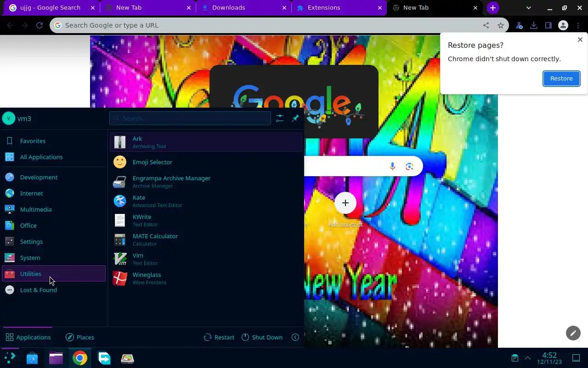Open Chrome profile avatar
This screenshot has height=368, width=588.
[563, 25]
